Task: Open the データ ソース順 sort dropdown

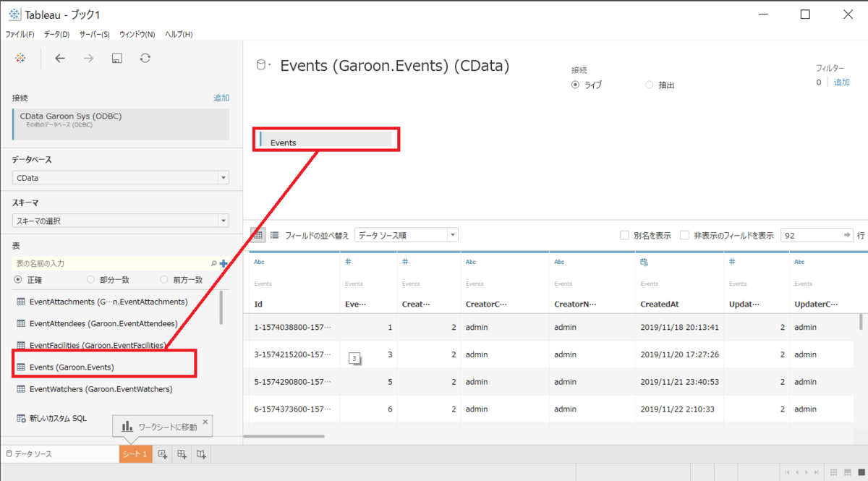Action: (x=406, y=235)
